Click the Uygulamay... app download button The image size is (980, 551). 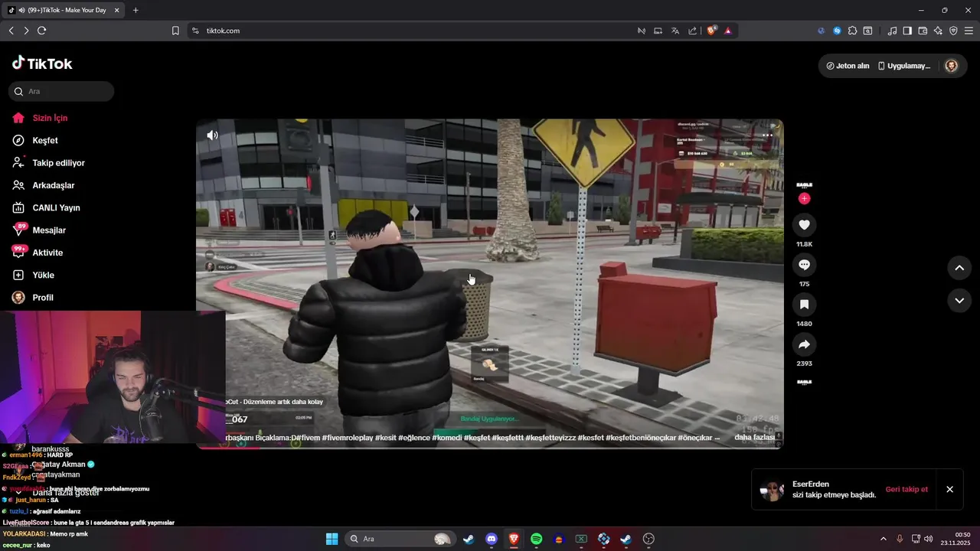(904, 66)
